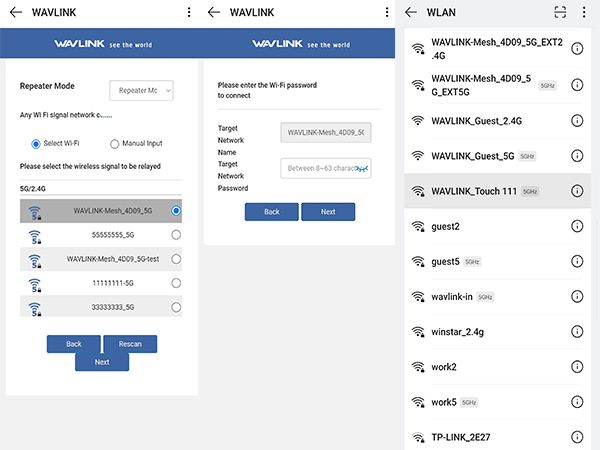Open info for winstar_2.4g network
The image size is (600, 450).
pyautogui.click(x=577, y=332)
